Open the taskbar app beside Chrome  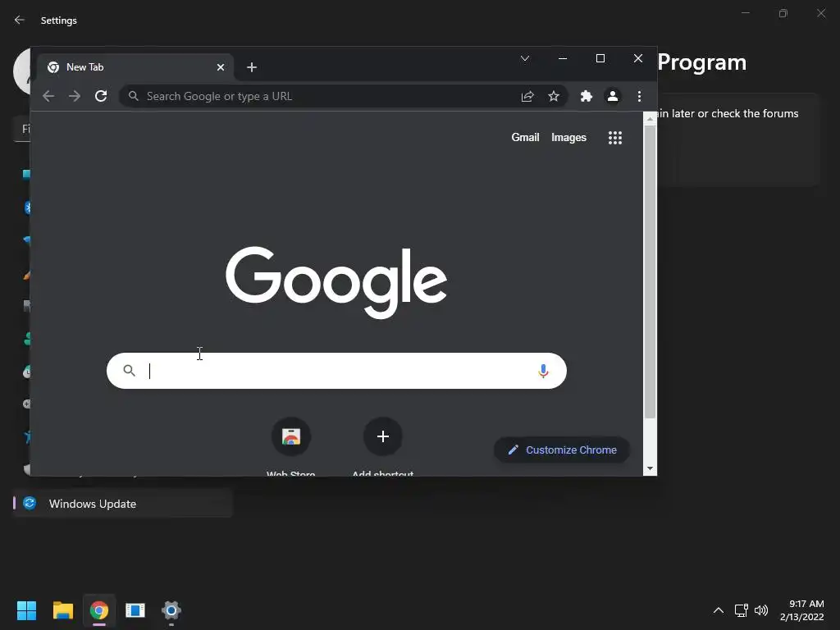[x=135, y=610]
